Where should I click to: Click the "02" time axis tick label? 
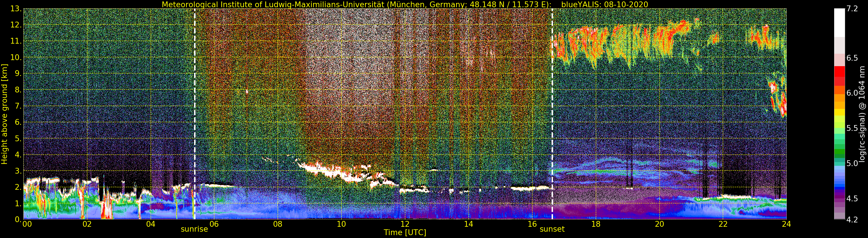[87, 224]
